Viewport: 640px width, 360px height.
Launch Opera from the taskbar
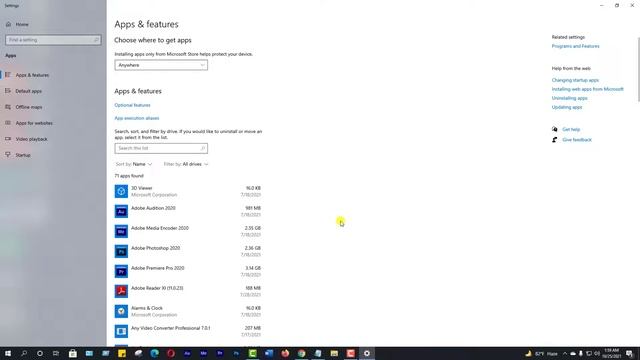tap(171, 353)
